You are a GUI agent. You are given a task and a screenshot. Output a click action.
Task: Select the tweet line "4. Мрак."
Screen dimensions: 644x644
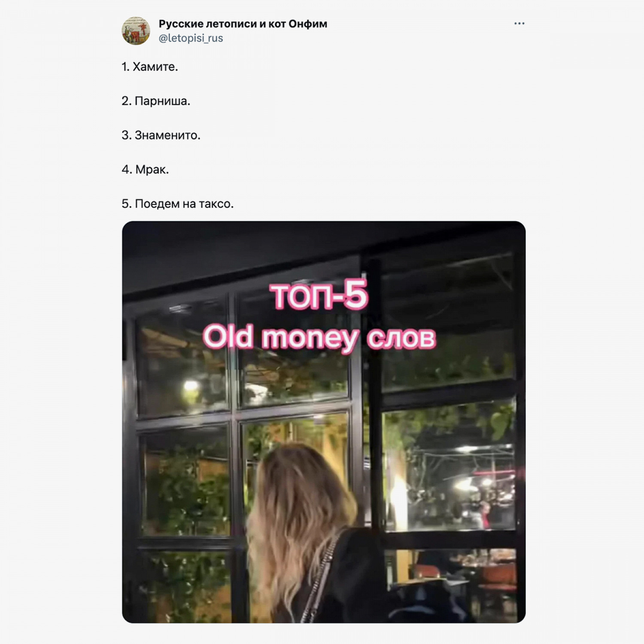(145, 170)
